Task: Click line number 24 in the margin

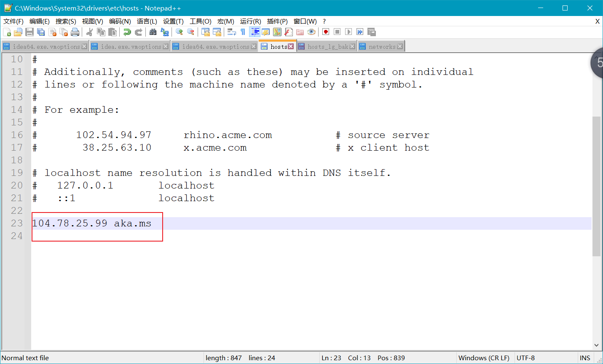Action: pos(17,236)
